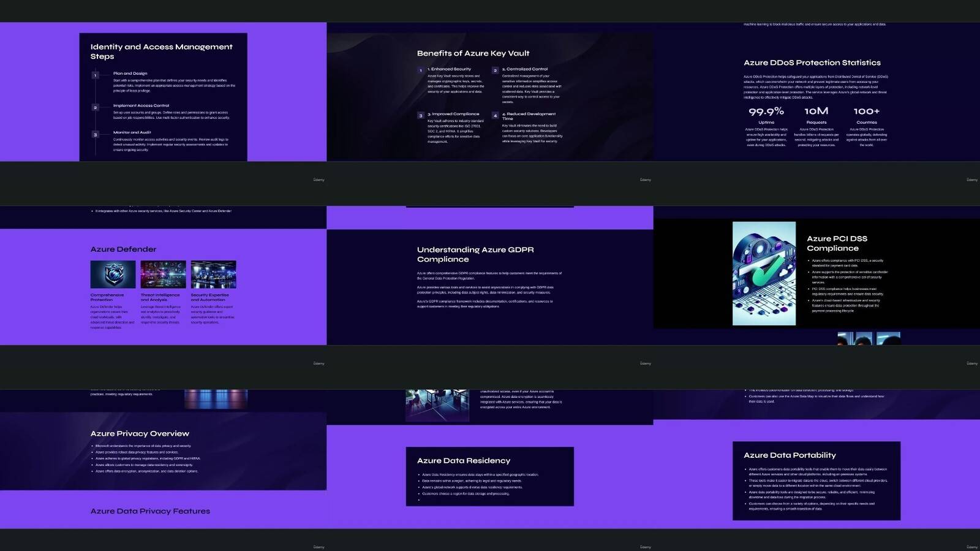The width and height of the screenshot is (980, 551).
Task: Click the '99.9%' statistic value
Action: click(x=766, y=111)
